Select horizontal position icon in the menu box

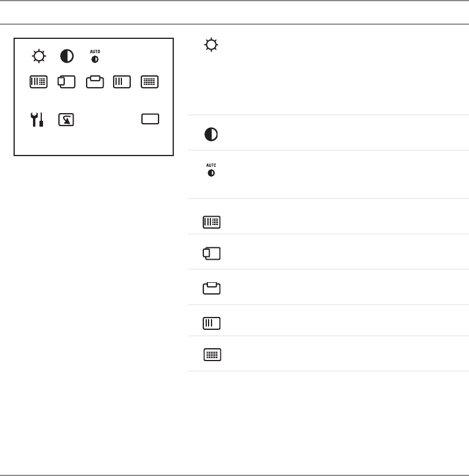click(67, 82)
